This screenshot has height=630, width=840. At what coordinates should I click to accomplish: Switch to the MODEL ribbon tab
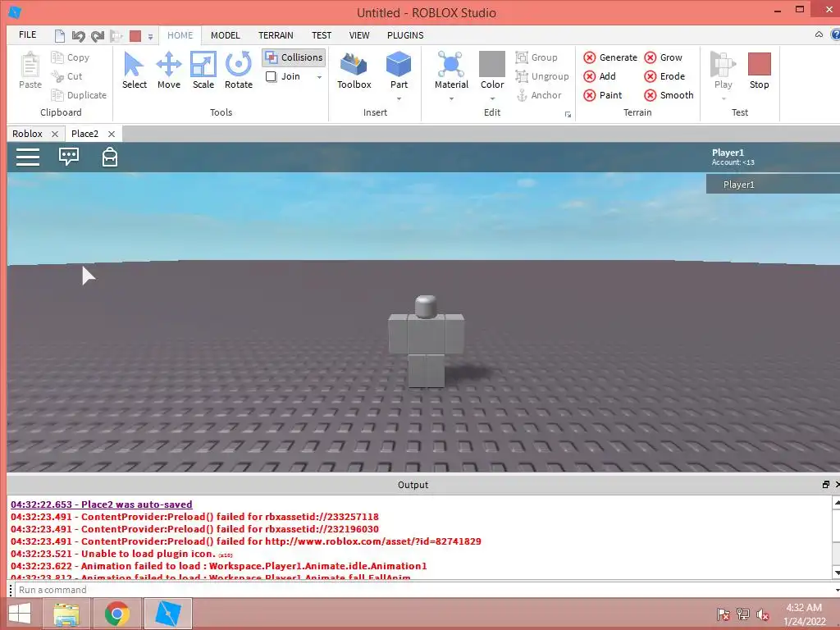(225, 35)
